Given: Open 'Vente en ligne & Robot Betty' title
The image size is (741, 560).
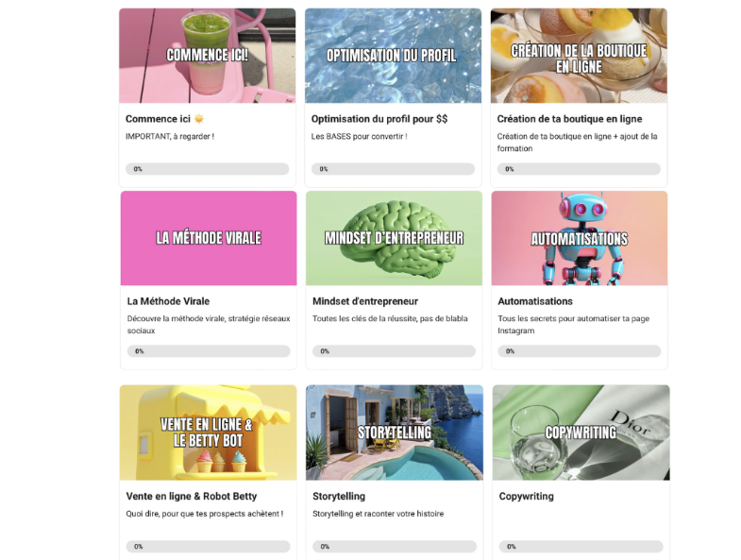Looking at the screenshot, I should [x=192, y=496].
